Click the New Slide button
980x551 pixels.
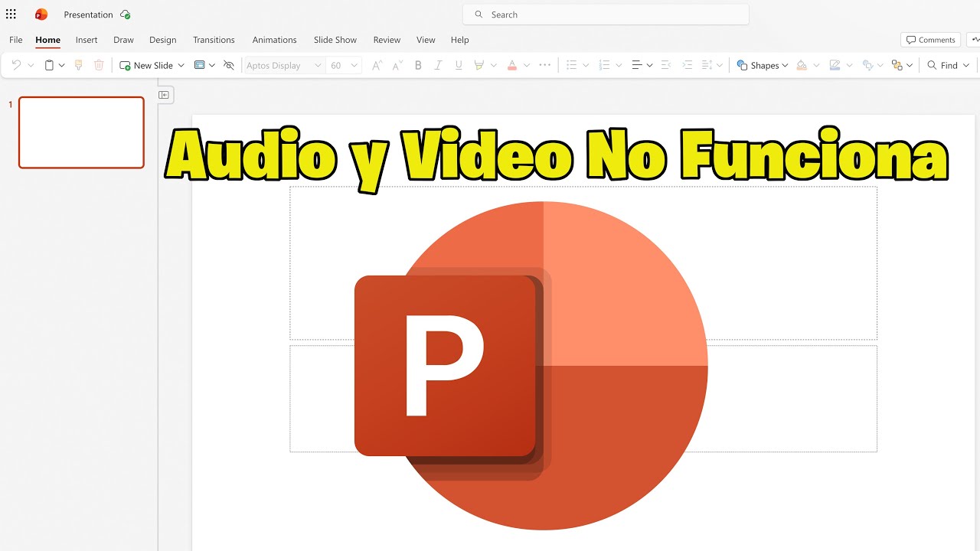click(x=146, y=65)
